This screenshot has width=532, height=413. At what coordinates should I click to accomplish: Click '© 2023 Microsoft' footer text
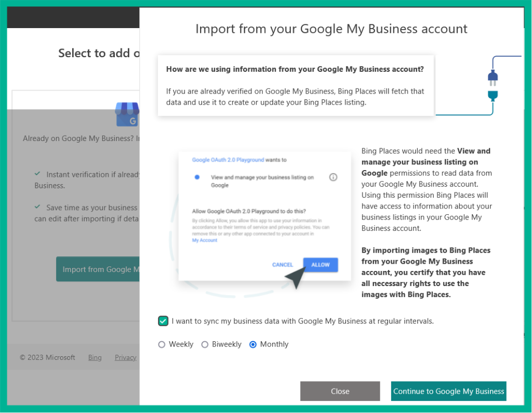[47, 357]
